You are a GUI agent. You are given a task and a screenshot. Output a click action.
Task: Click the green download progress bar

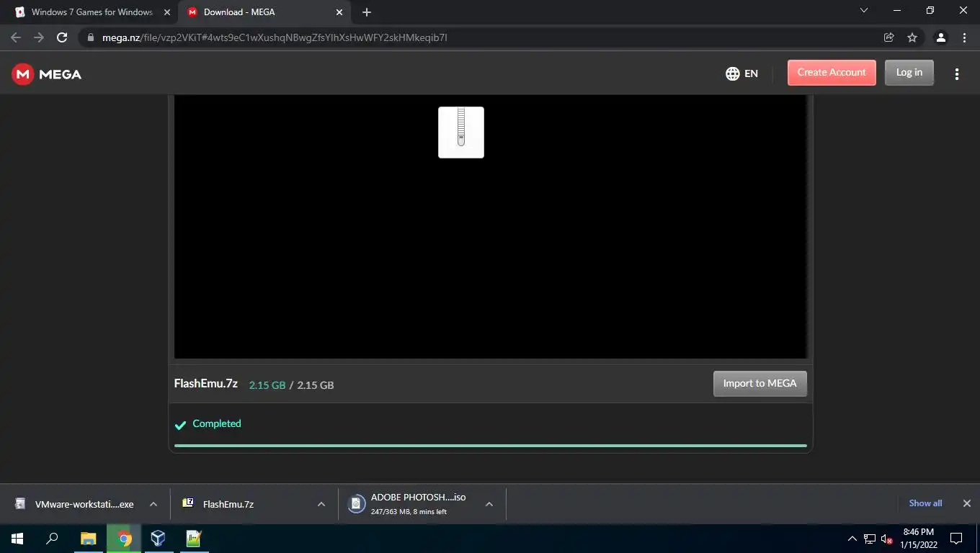coord(491,446)
